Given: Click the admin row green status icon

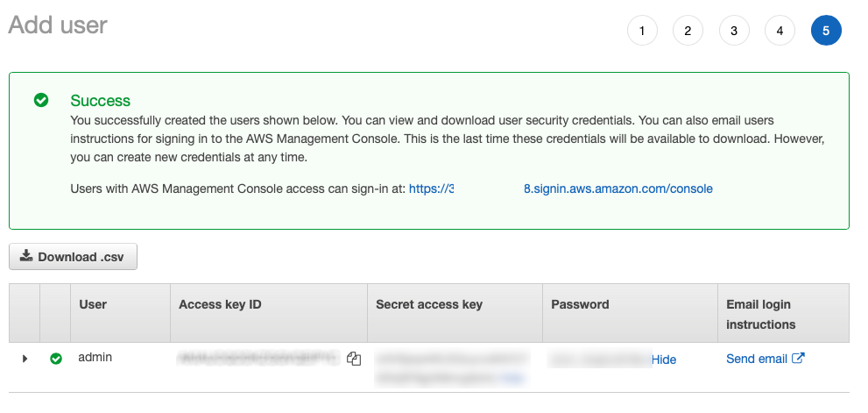Looking at the screenshot, I should (56, 359).
